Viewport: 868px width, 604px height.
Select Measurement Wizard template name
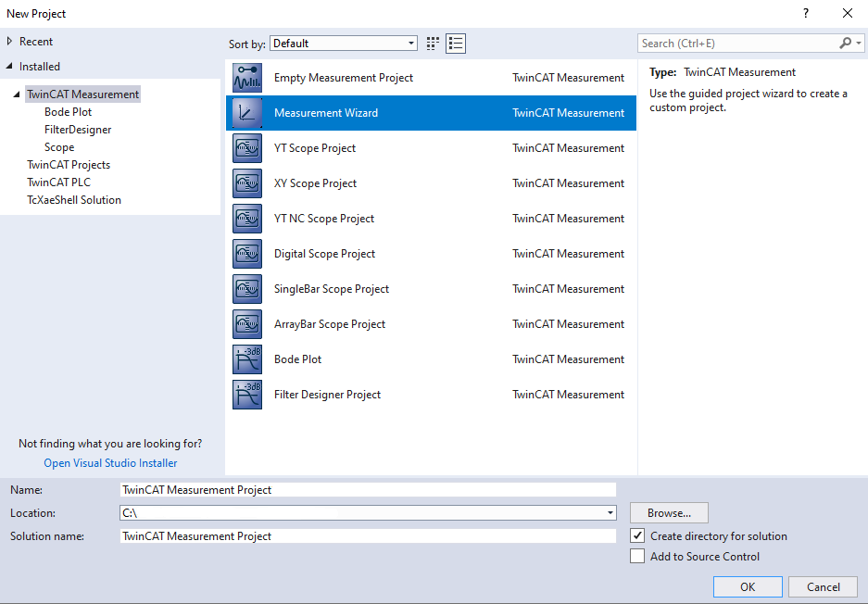(326, 113)
